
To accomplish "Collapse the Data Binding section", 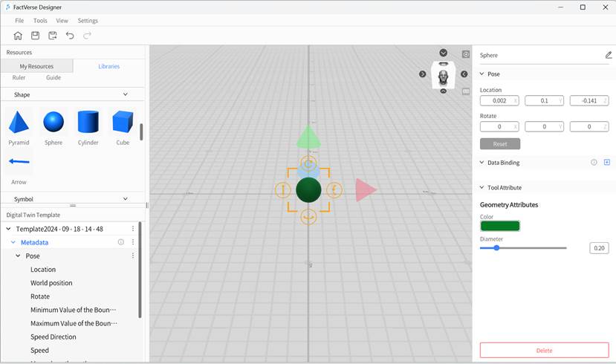I will (482, 162).
